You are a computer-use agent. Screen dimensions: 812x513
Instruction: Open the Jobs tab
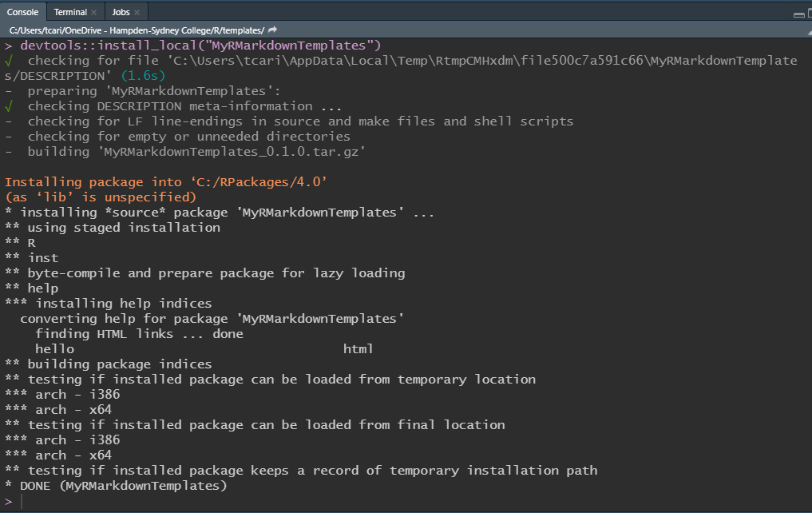[x=121, y=13]
